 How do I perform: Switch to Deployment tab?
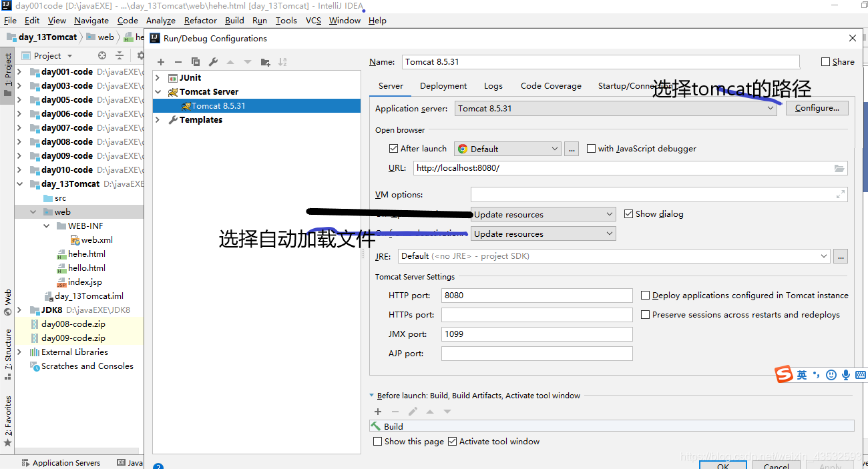coord(443,86)
